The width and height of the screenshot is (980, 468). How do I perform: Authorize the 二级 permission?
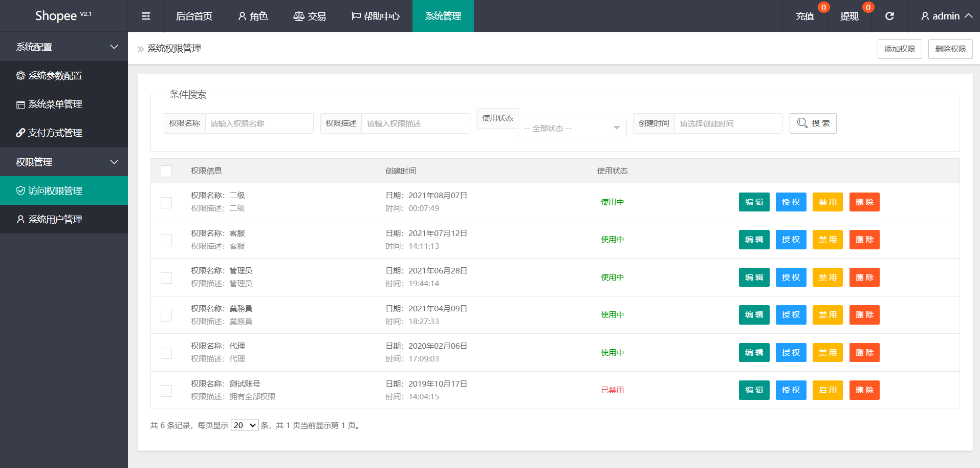[791, 202]
